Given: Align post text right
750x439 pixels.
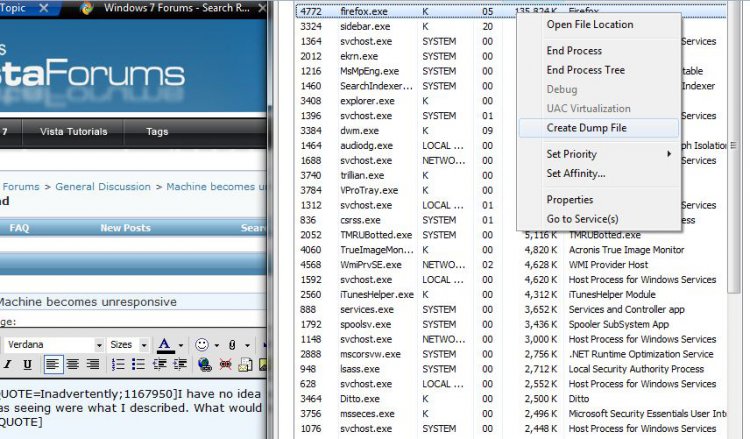Looking at the screenshot, I should (93, 364).
